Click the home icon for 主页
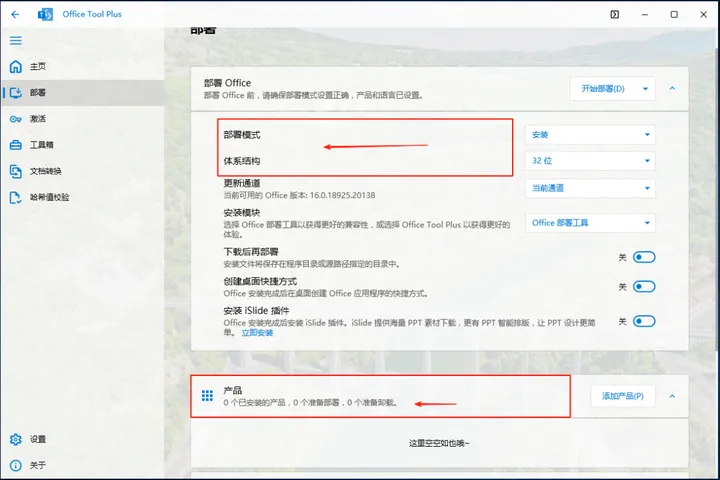 click(16, 67)
